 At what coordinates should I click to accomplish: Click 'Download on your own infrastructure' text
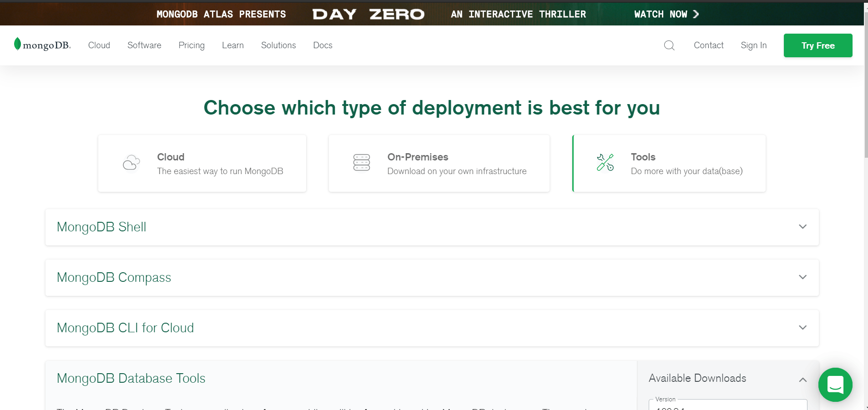pyautogui.click(x=457, y=171)
